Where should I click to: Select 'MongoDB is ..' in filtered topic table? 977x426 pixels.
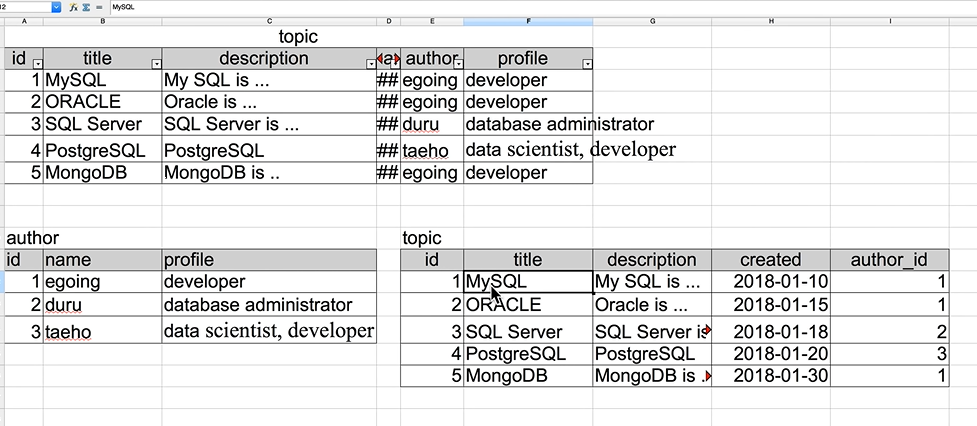click(269, 173)
